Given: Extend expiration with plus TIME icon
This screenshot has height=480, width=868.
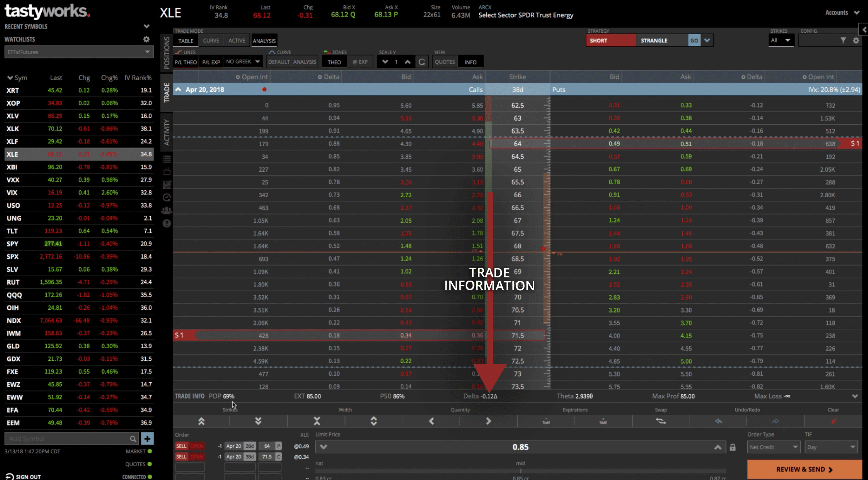Looking at the screenshot, I should pos(603,421).
